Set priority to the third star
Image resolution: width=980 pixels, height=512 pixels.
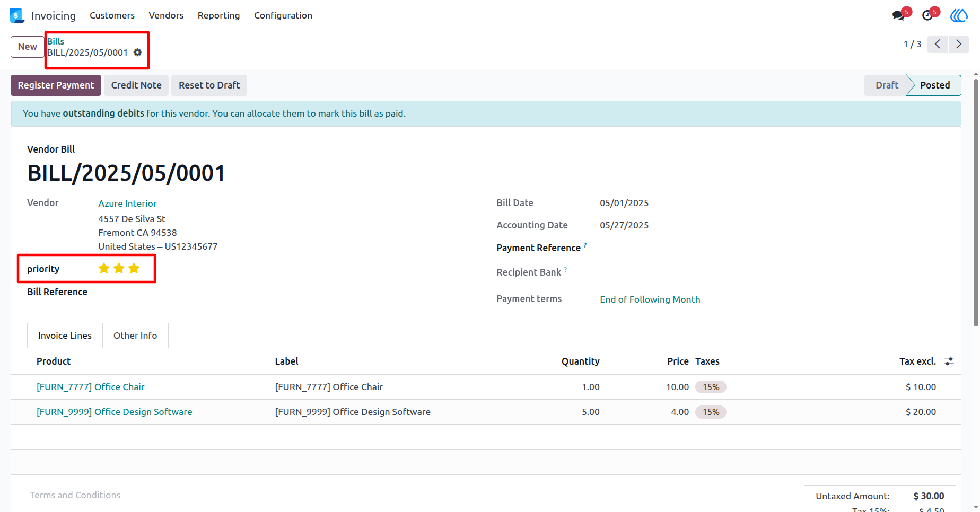pyautogui.click(x=134, y=269)
